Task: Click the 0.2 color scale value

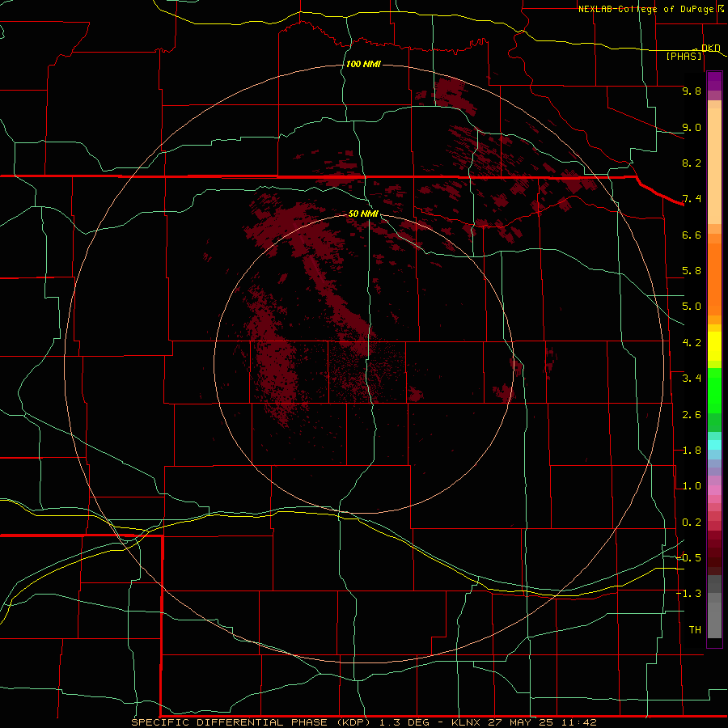Action: 692,523
